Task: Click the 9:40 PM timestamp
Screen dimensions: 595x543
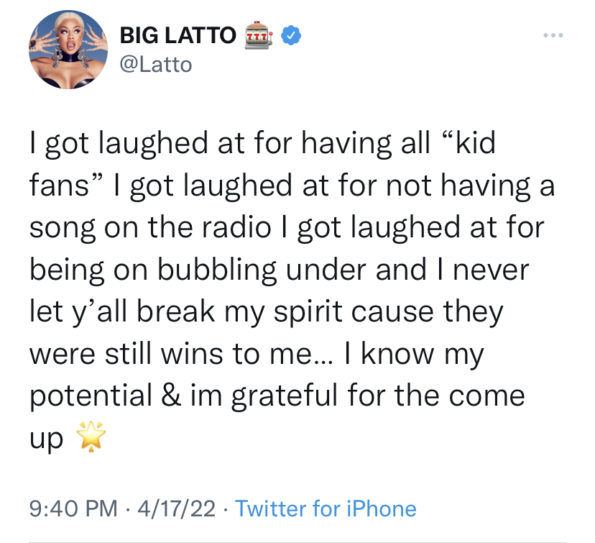Action: coord(74,508)
